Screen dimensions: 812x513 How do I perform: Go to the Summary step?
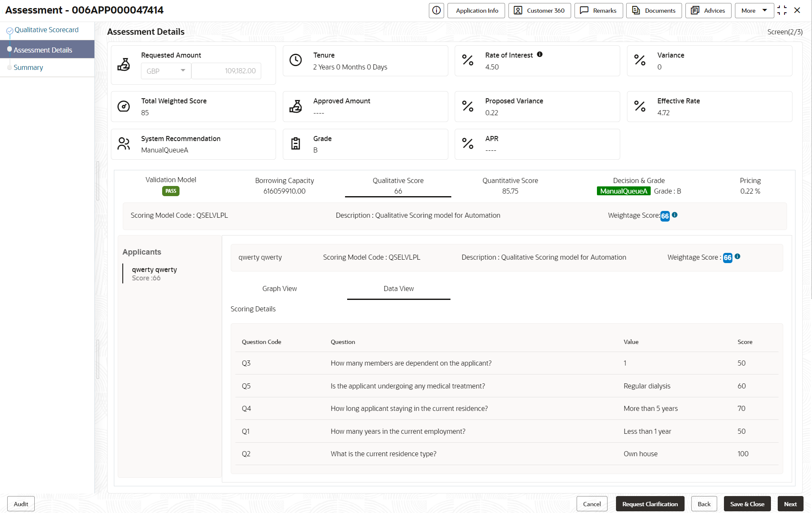(x=28, y=68)
